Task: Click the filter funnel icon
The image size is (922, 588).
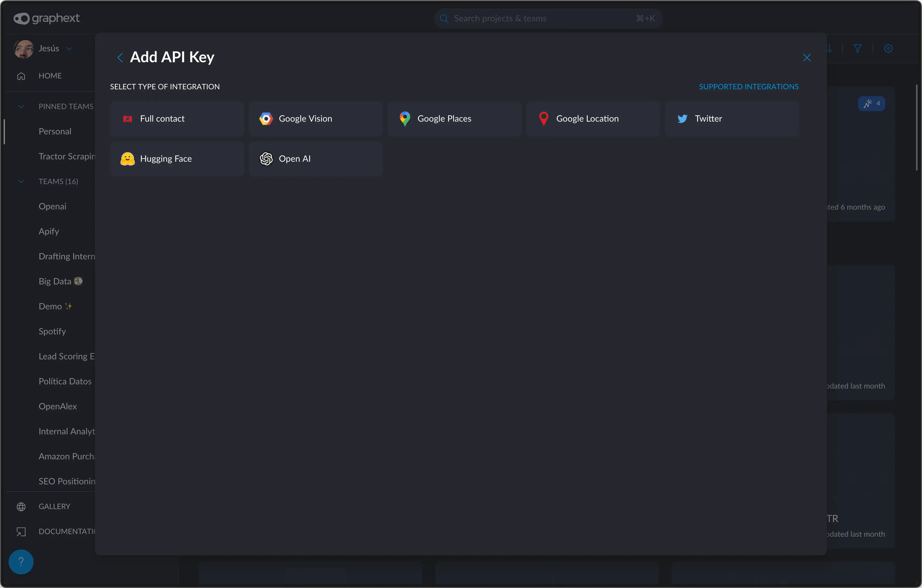Action: [x=857, y=49]
